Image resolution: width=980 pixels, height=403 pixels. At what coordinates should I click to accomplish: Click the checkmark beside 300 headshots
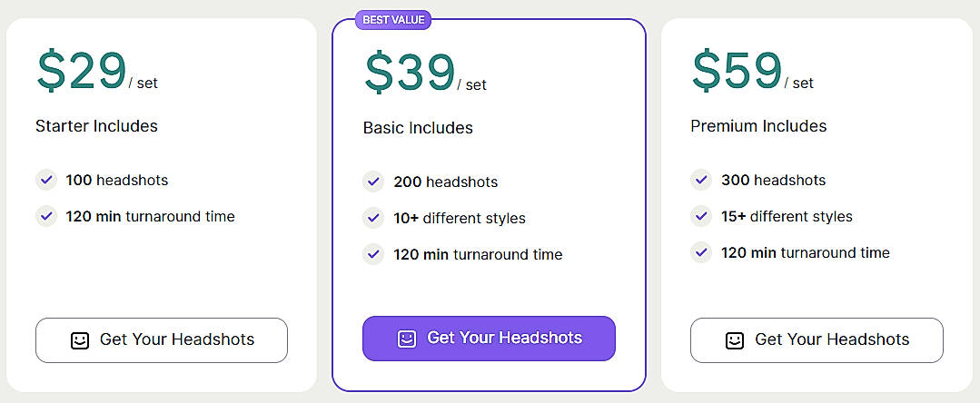[x=701, y=180]
